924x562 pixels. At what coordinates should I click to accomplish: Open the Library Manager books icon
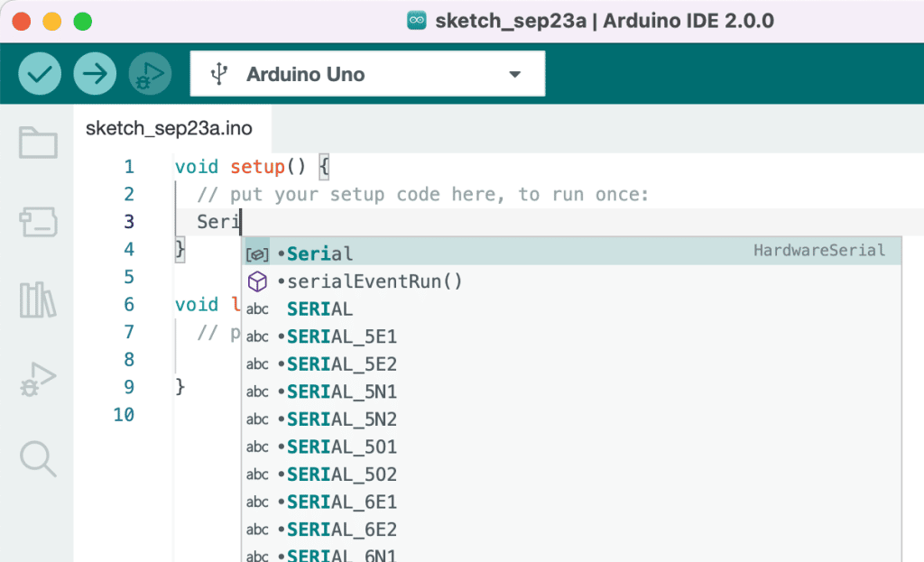point(38,299)
